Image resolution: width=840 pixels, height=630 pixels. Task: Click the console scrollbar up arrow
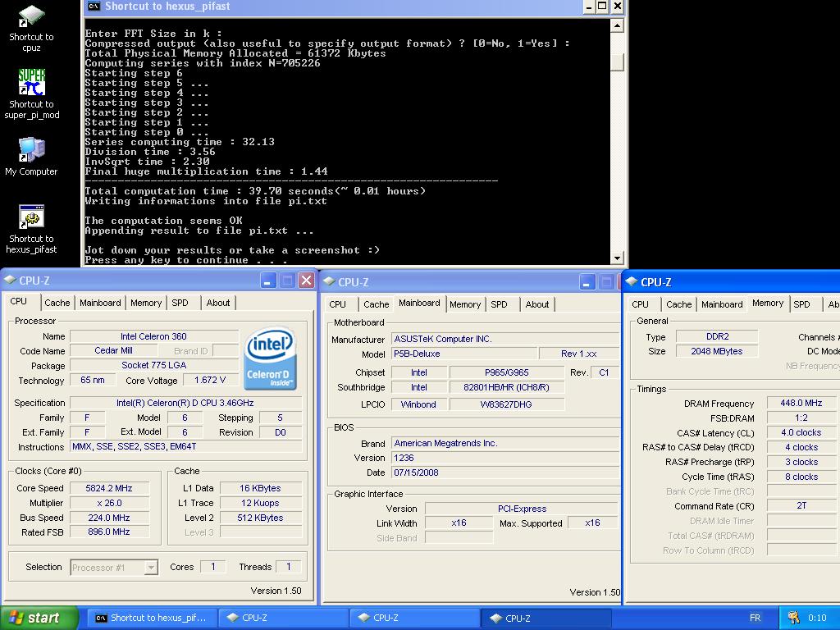617,25
